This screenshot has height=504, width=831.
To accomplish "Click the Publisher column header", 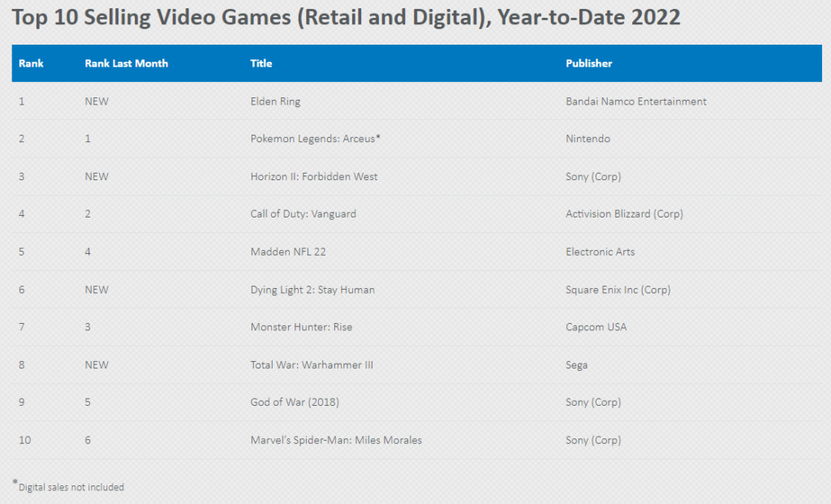I will (x=588, y=63).
